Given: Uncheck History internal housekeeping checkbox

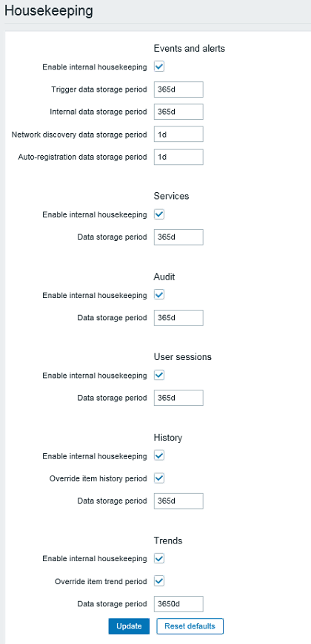Looking at the screenshot, I should (x=159, y=455).
